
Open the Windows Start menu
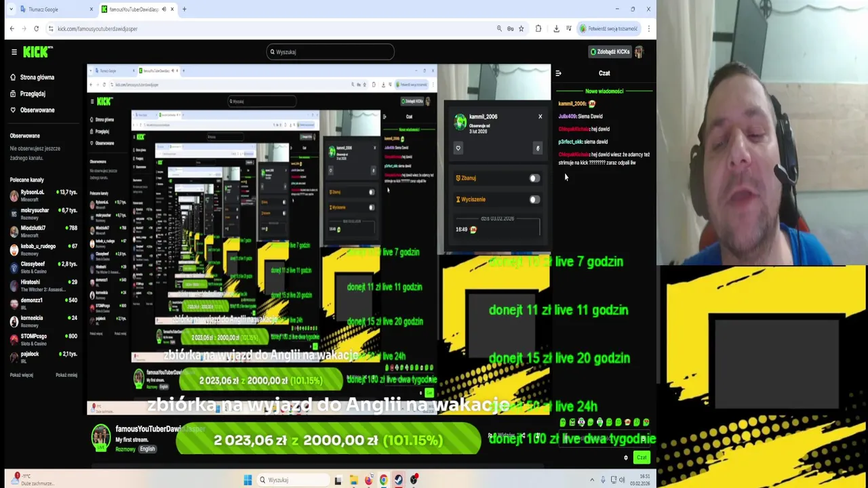[x=248, y=480]
